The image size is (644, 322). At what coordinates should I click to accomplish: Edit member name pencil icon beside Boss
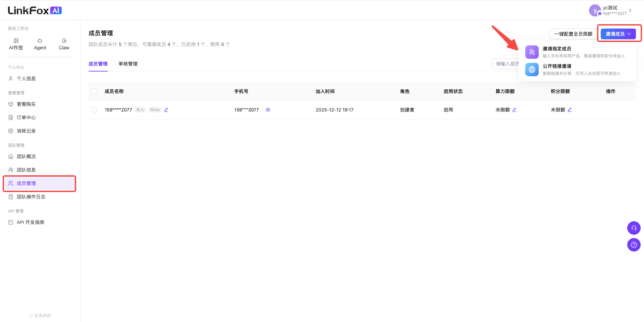(166, 110)
